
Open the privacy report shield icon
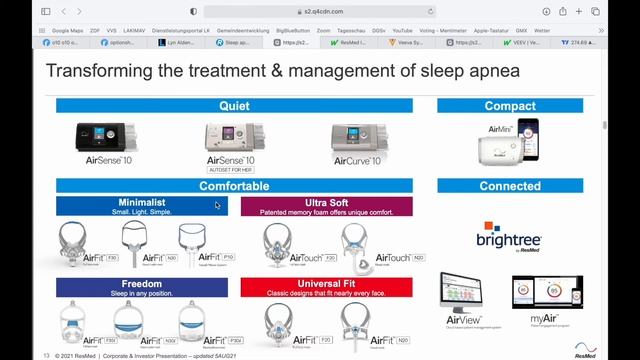click(193, 11)
